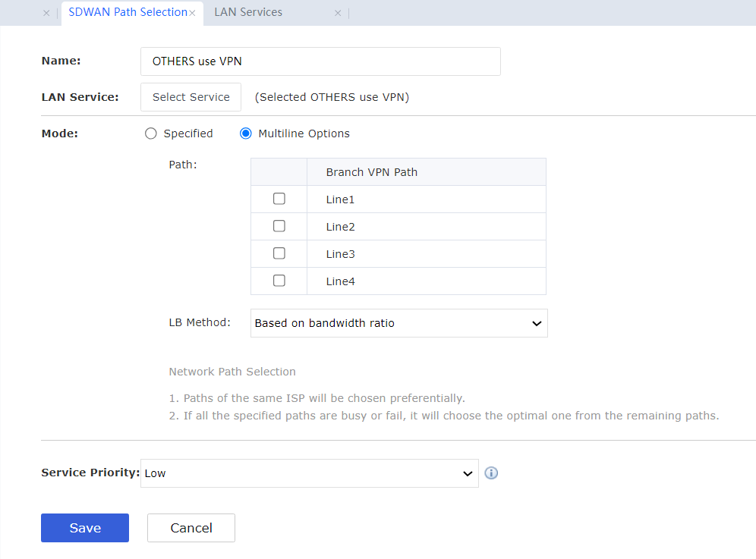Close the SDWAN Path Selection tab
The width and height of the screenshot is (756, 559).
click(x=192, y=13)
